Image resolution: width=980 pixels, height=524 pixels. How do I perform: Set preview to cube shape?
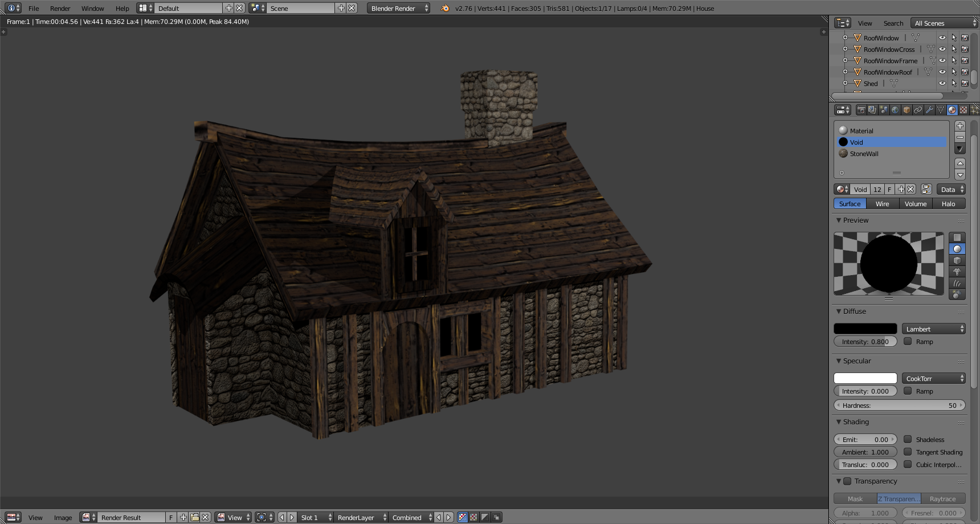pos(957,260)
